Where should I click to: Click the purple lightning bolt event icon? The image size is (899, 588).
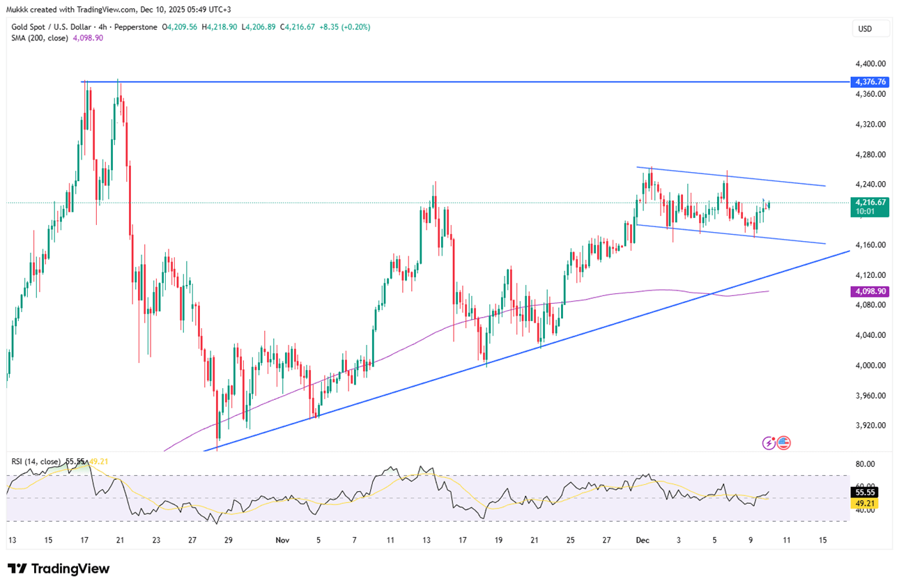(x=769, y=442)
